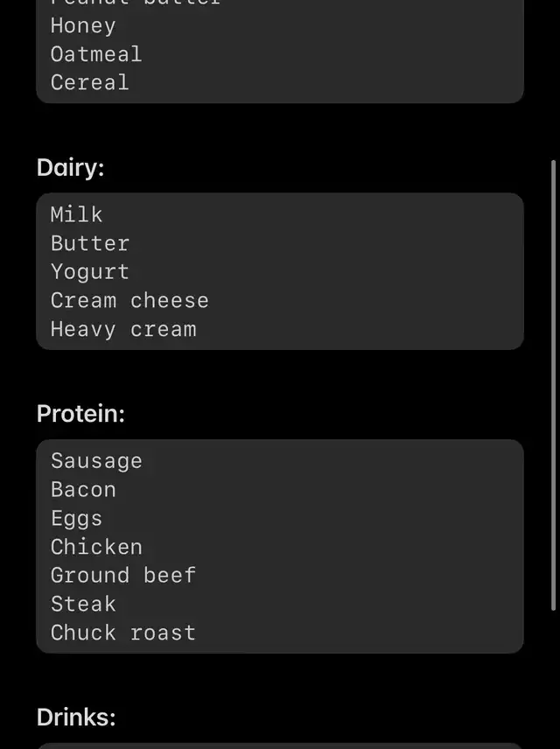
Task: Tap the Heavy cream item
Action: point(123,330)
